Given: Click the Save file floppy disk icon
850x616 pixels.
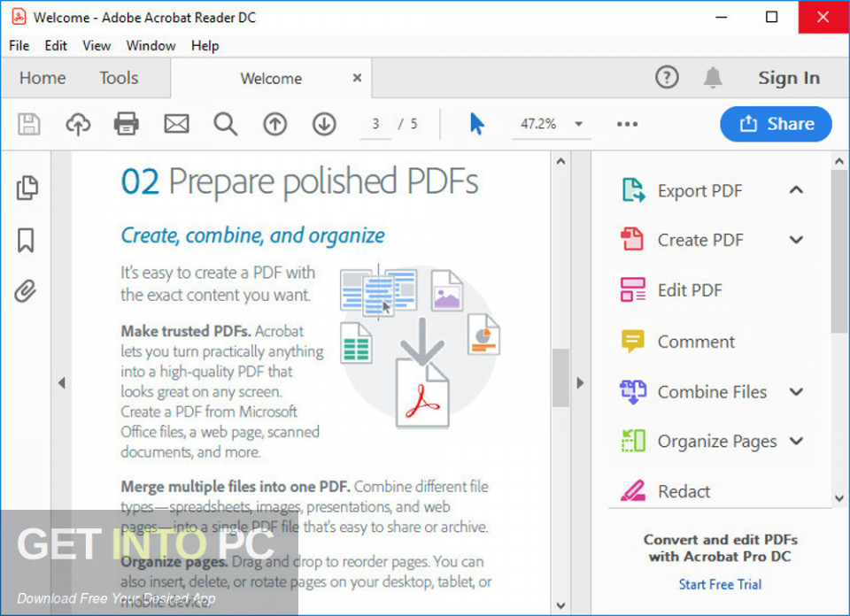Looking at the screenshot, I should click(29, 124).
